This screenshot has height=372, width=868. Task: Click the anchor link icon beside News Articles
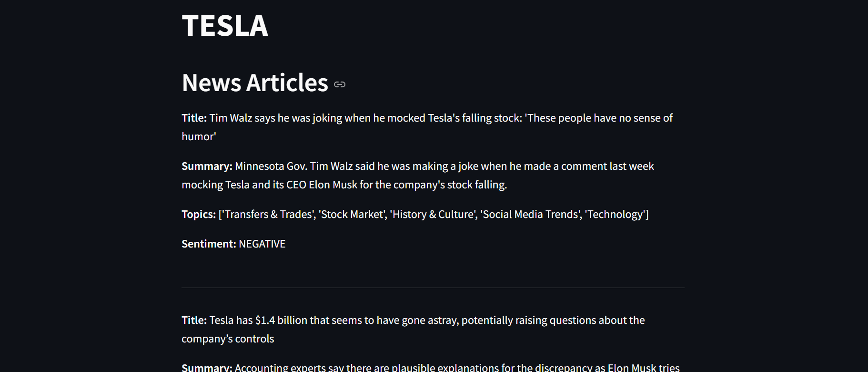coord(340,84)
